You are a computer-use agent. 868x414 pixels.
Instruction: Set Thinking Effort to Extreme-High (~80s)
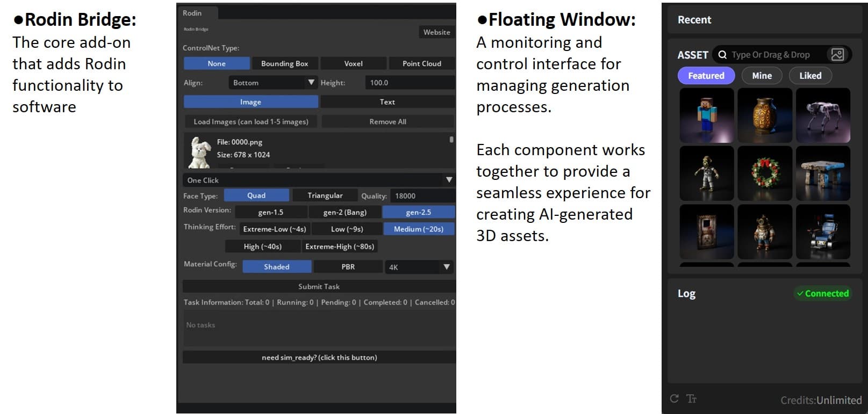(340, 246)
